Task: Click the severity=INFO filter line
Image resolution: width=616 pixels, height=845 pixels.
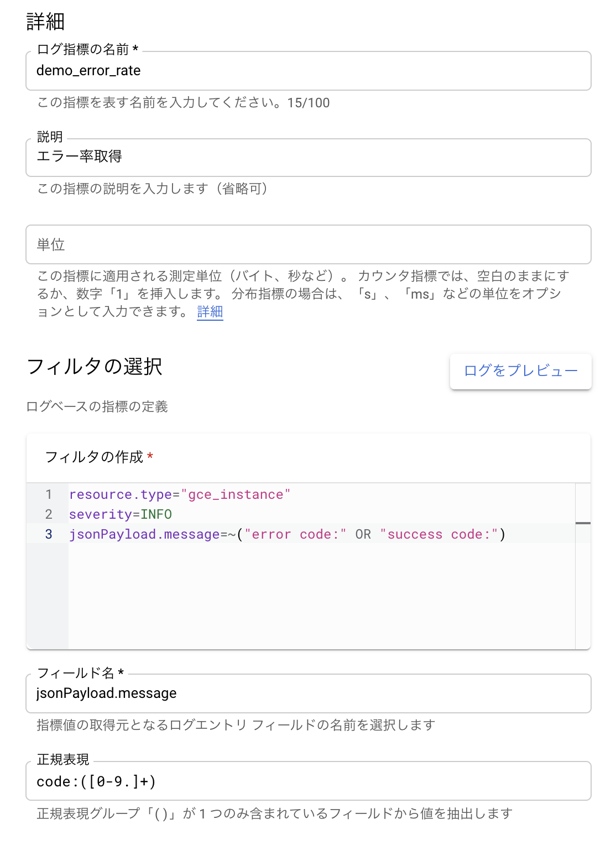Action: click(121, 514)
